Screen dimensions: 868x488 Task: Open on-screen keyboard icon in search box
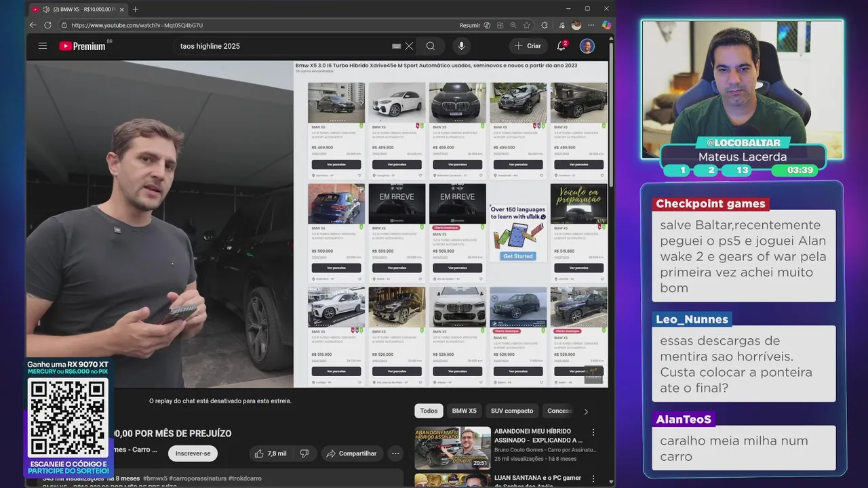397,46
